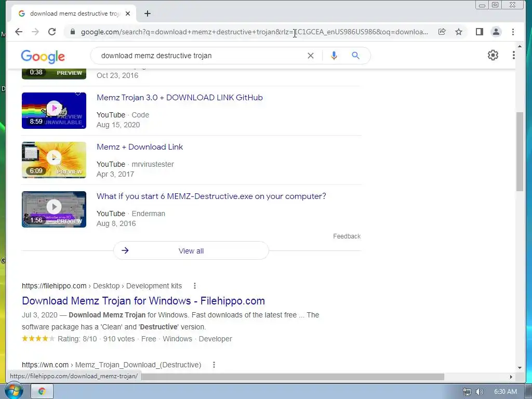Click Chrome icon in the taskbar
532x399 pixels.
tap(42, 391)
